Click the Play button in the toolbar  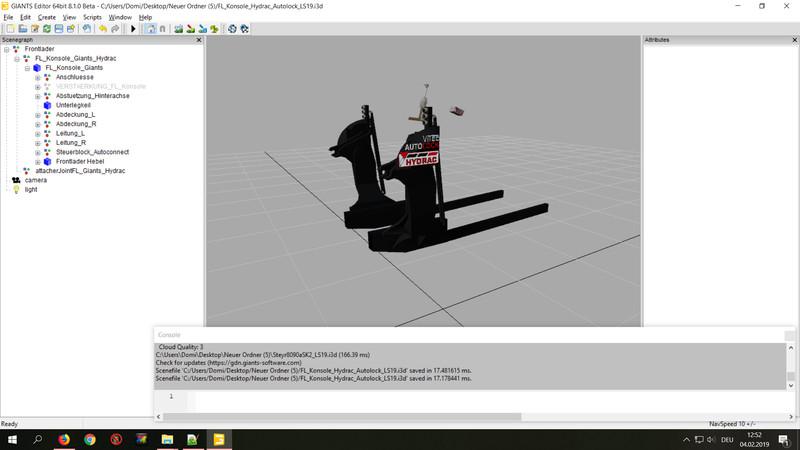133,29
